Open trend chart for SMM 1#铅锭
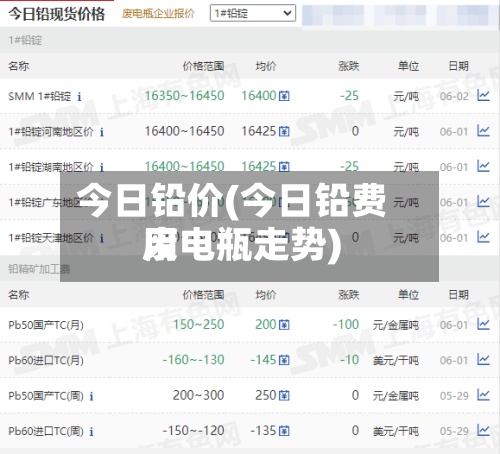This screenshot has width=500, height=454. [x=483, y=96]
